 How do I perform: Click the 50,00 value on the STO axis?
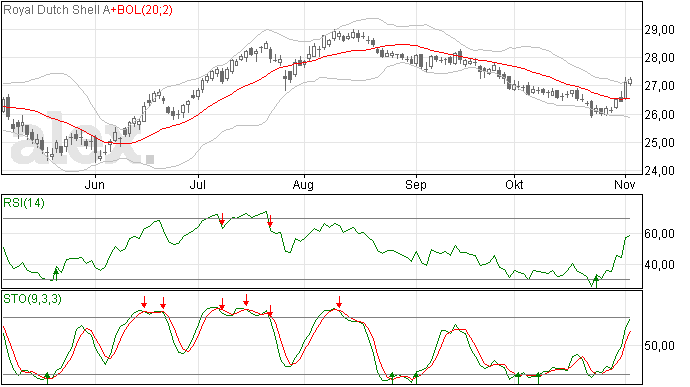click(x=660, y=346)
